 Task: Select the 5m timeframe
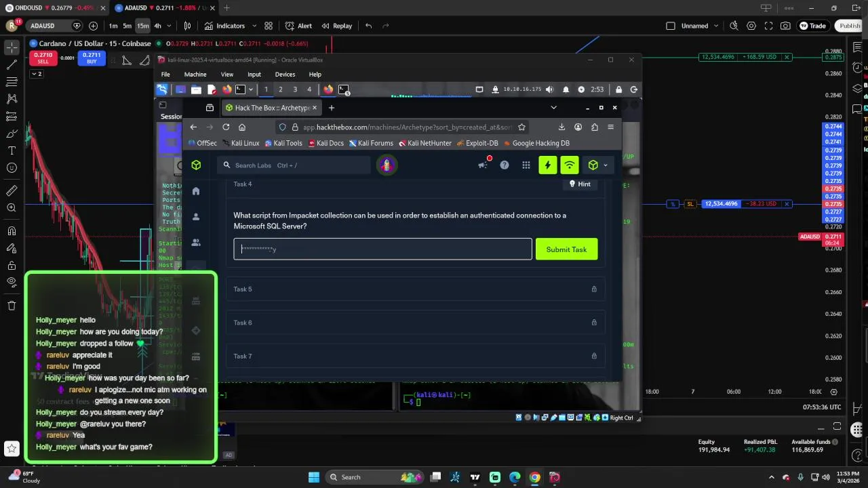[127, 26]
